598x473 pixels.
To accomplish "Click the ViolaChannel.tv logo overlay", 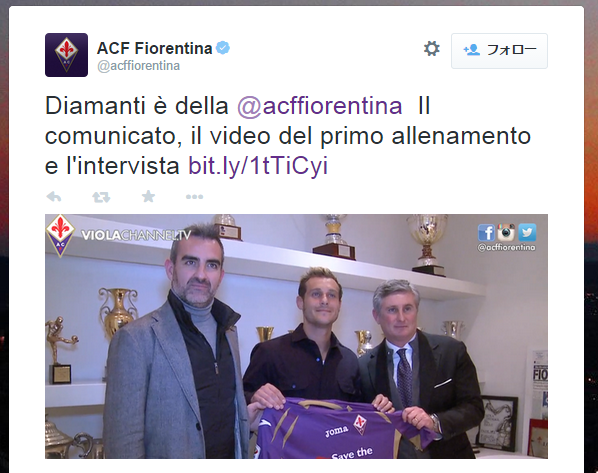I will pyautogui.click(x=136, y=235).
